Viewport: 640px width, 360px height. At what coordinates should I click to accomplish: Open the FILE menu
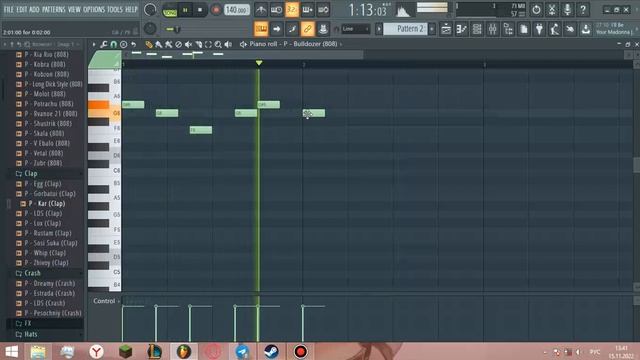[x=8, y=9]
